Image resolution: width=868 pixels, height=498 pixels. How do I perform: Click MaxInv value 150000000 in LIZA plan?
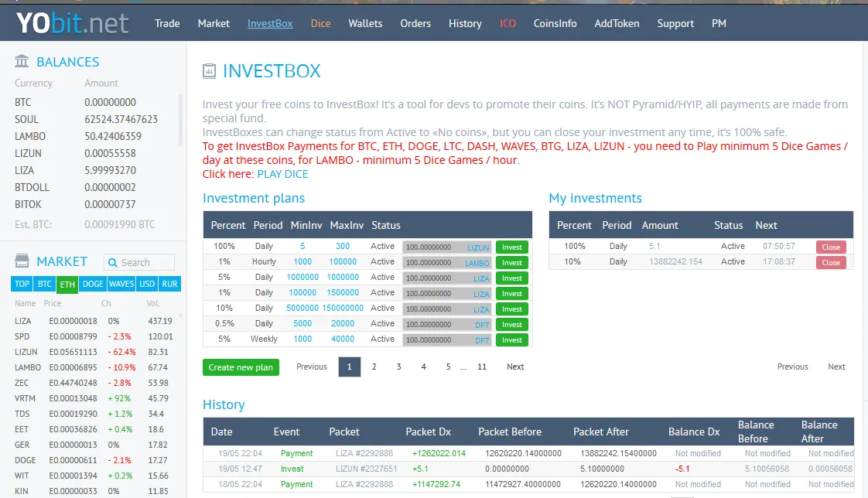click(343, 309)
